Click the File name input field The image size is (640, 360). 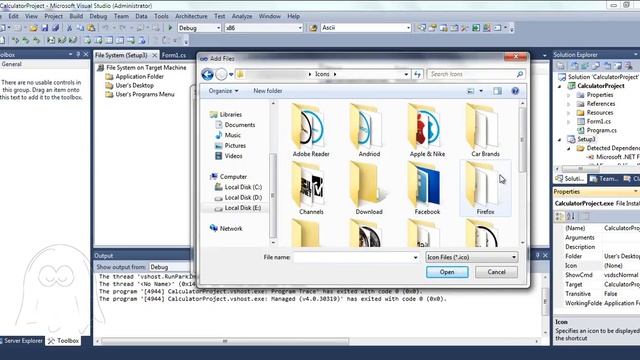point(353,258)
